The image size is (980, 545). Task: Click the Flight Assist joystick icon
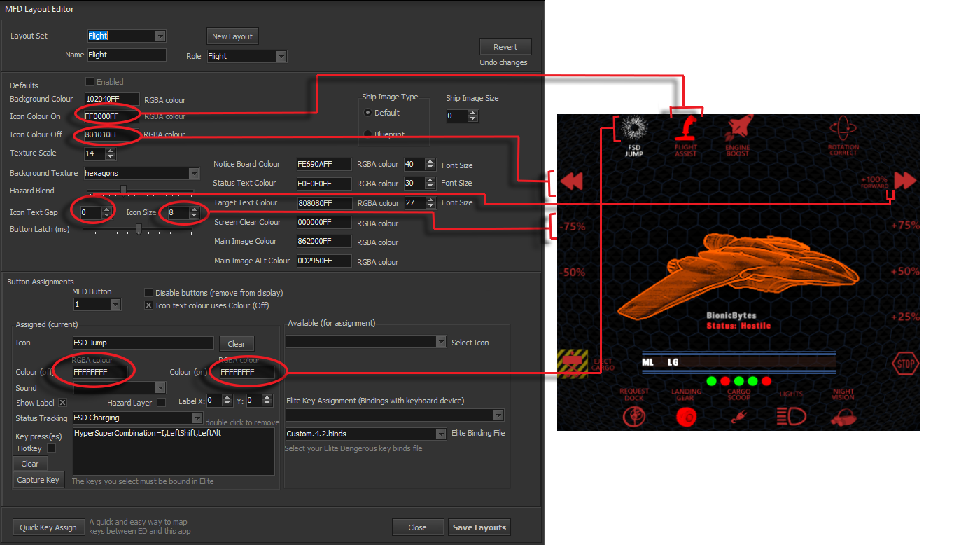686,130
